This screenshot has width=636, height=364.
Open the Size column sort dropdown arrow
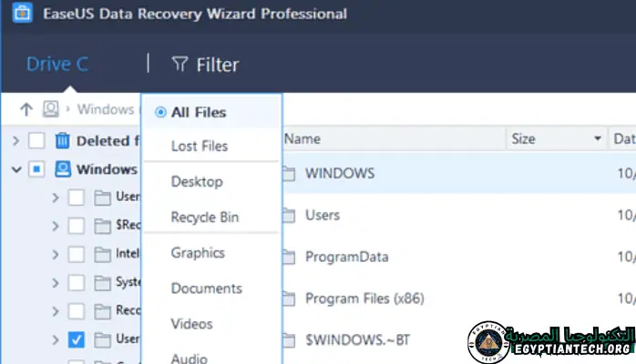point(598,139)
